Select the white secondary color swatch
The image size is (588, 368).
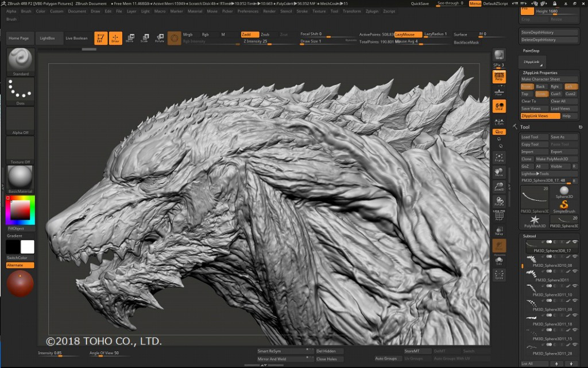click(28, 247)
